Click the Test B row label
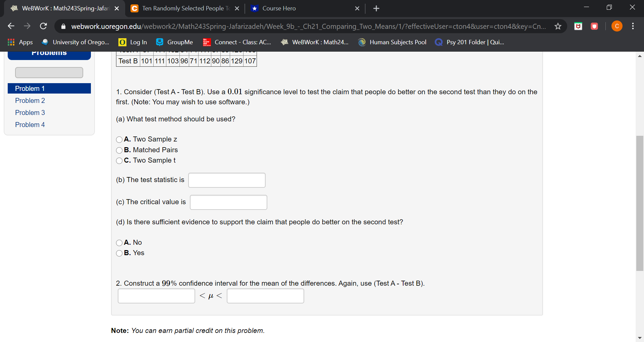The height and width of the screenshot is (342, 644). [128, 61]
